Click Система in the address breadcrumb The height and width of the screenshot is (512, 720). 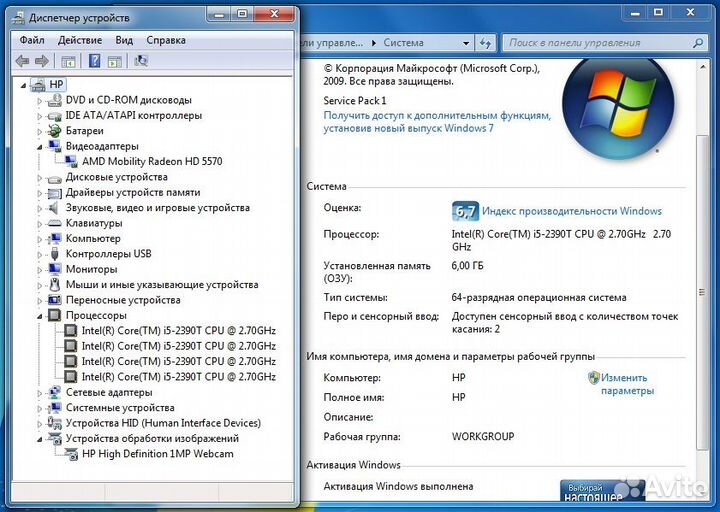(x=404, y=43)
